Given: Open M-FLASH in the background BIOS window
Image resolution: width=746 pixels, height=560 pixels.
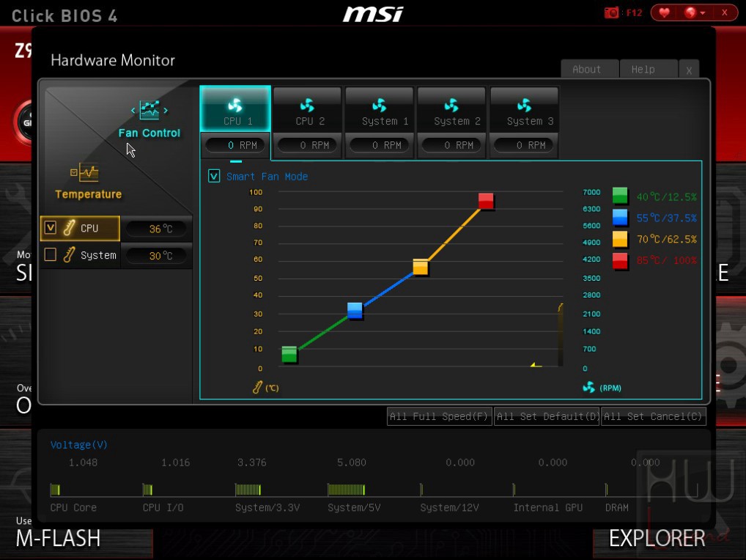Looking at the screenshot, I should [58, 538].
